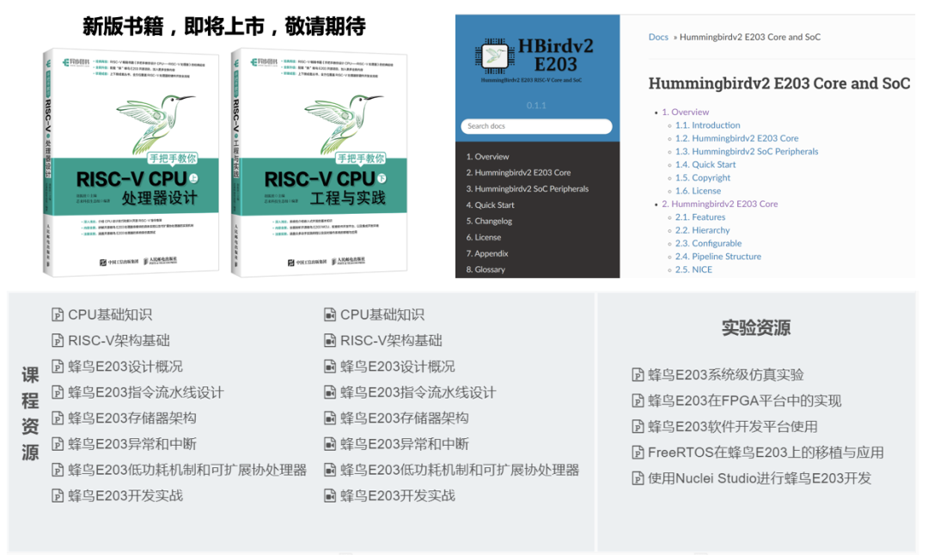Screen dimensions: 928x560
Task: Click the HBirdv2 chip logo in docs sidebar
Action: pyautogui.click(x=495, y=56)
